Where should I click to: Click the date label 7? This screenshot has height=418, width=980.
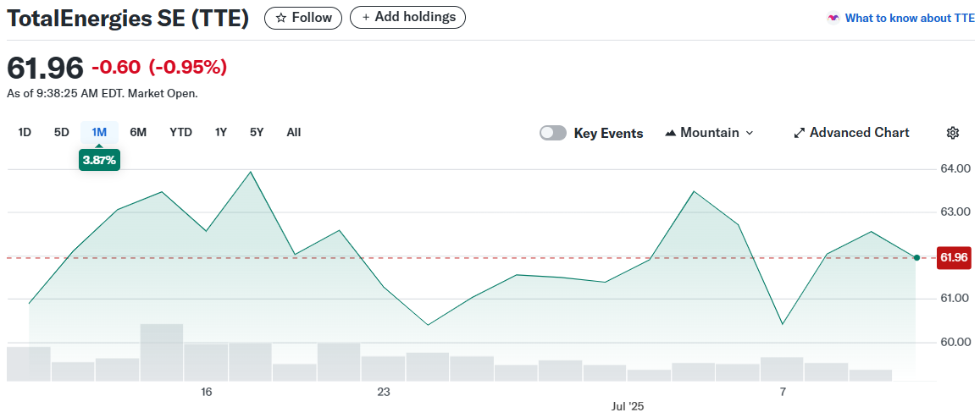[783, 393]
